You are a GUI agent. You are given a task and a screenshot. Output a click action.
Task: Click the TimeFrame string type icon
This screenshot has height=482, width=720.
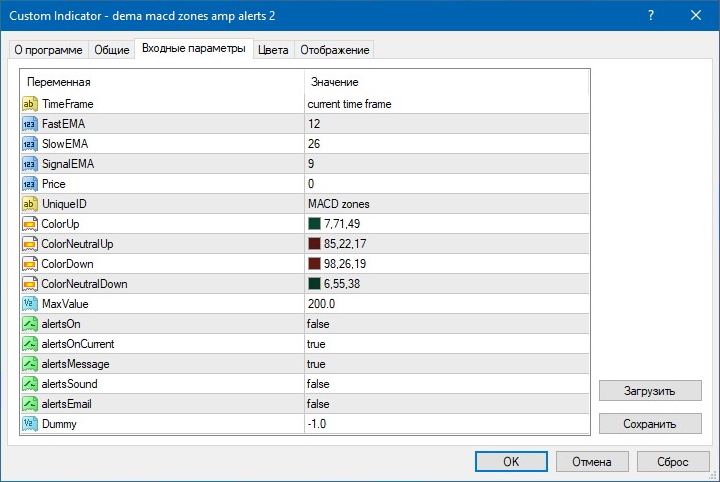(30, 104)
